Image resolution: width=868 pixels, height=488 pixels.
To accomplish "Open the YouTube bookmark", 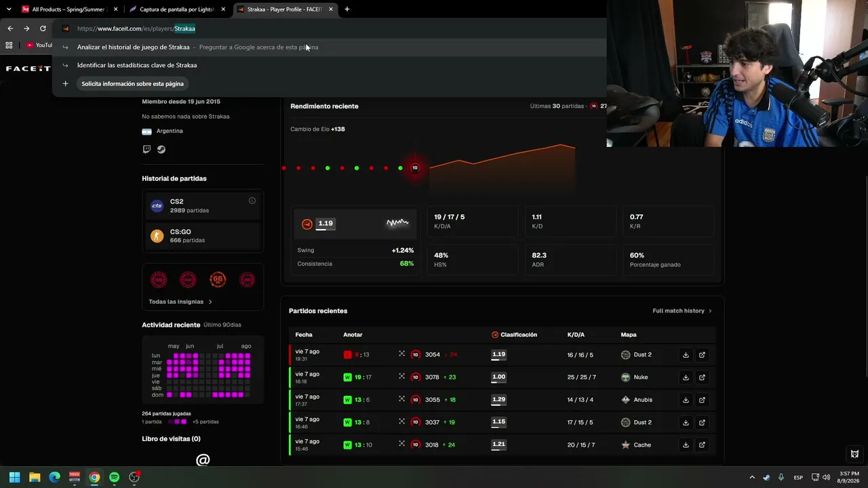I will [39, 45].
